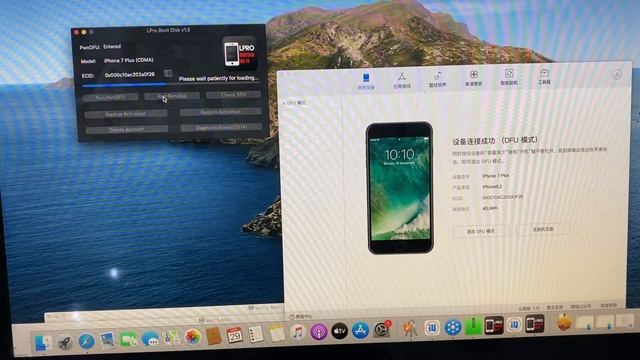Viewport: 640px width, 360px height.
Task: Click the Run Ramdisk button
Action: [x=172, y=96]
